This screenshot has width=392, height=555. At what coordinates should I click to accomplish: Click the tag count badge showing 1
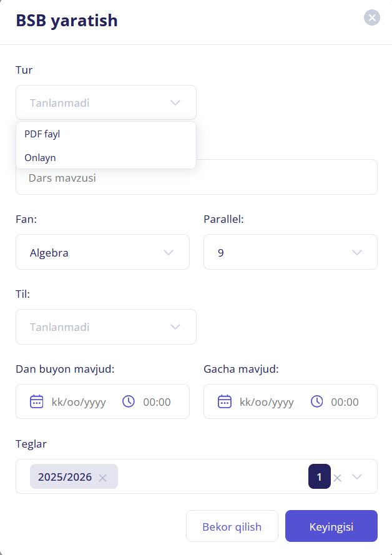[319, 477]
